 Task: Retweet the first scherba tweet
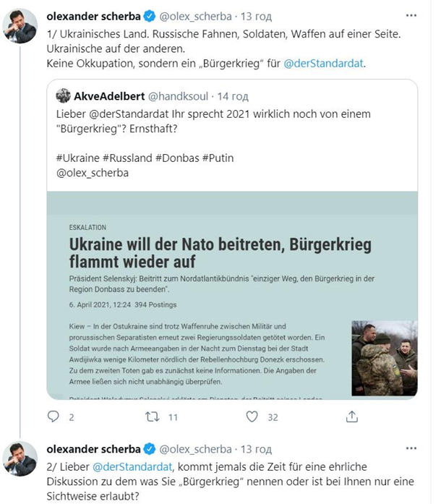(x=153, y=417)
